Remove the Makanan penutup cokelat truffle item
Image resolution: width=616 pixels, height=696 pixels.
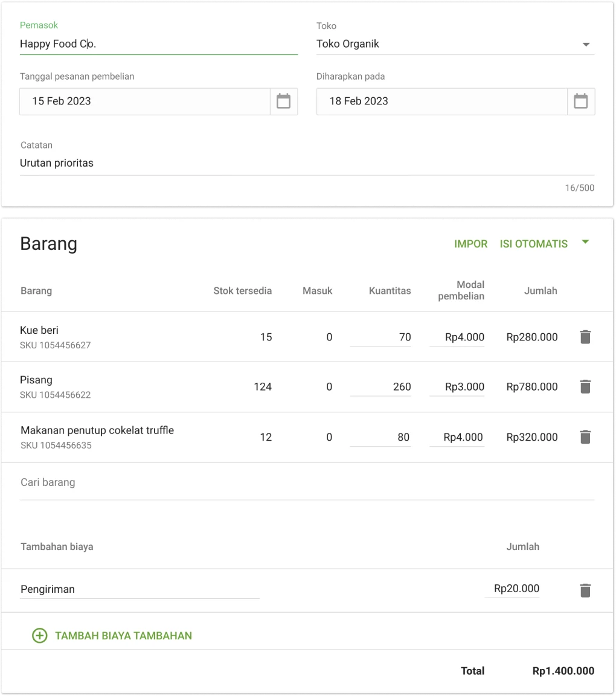click(585, 437)
